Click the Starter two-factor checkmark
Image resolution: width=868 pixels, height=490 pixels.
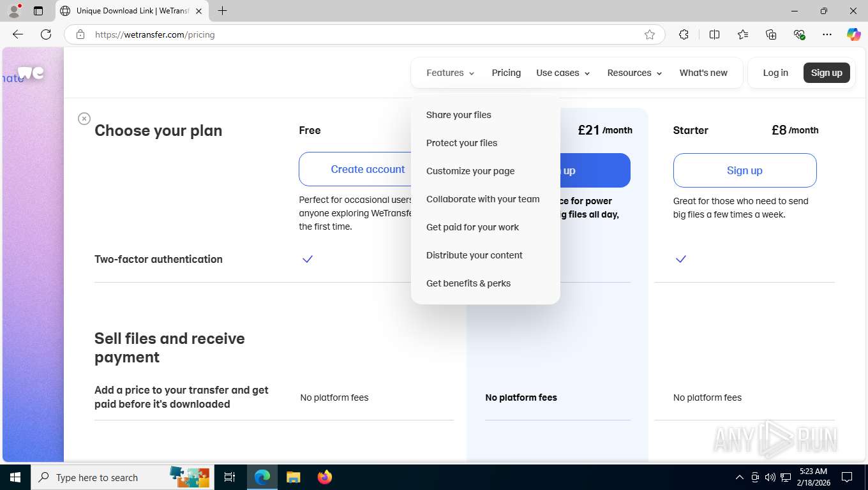[x=681, y=259]
